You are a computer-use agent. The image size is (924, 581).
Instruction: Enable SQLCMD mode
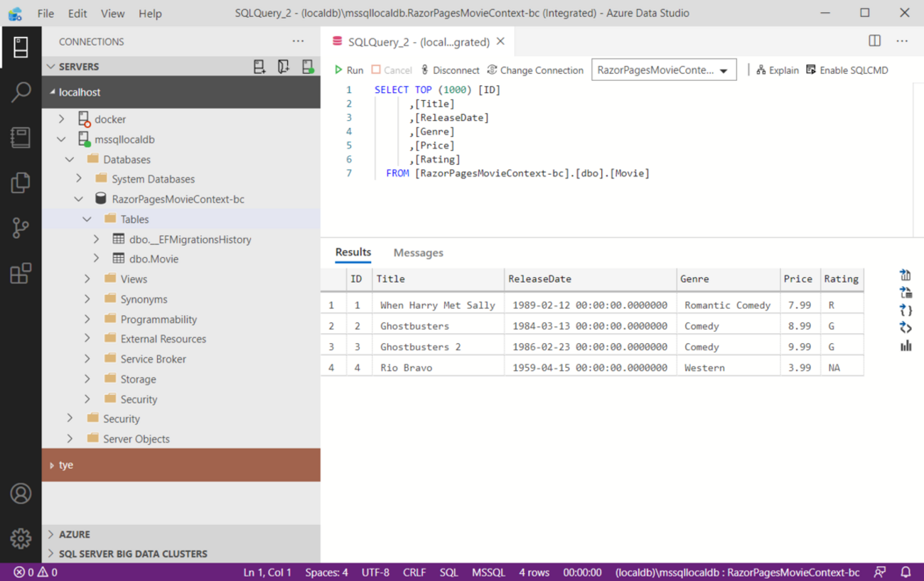847,70
